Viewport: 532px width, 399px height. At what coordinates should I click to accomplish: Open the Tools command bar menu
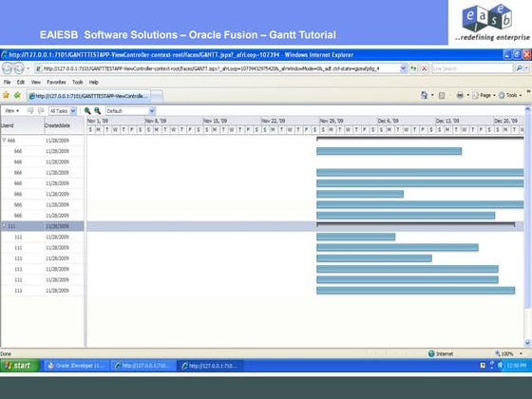510,95
